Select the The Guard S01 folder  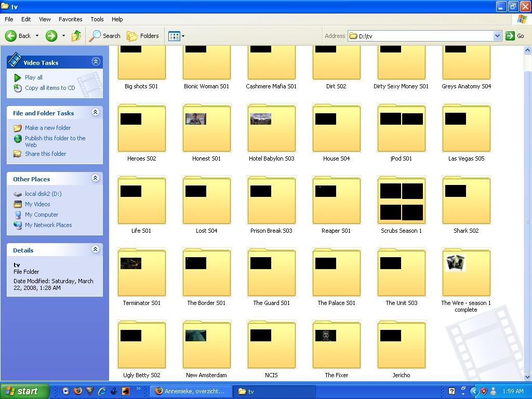[x=271, y=273]
